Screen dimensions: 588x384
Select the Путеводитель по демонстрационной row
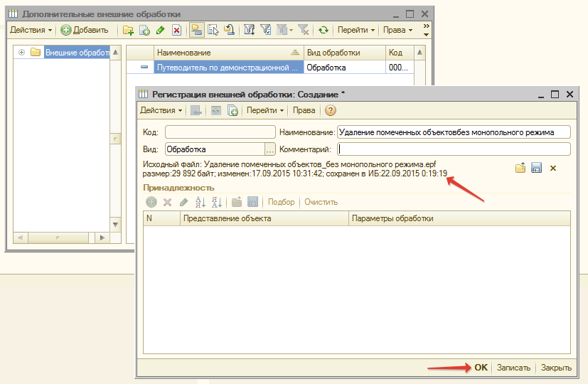tap(228, 68)
